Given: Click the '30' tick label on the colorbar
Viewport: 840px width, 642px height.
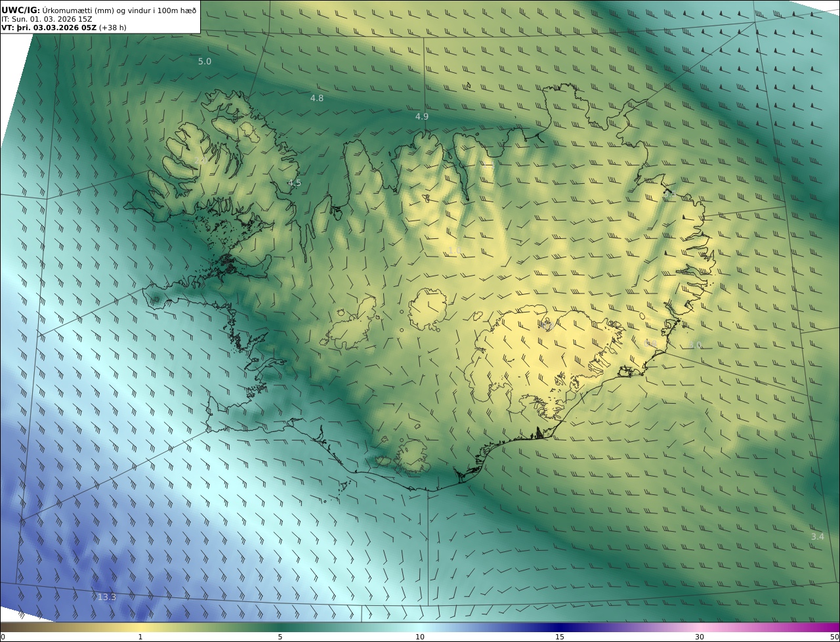Looking at the screenshot, I should click(x=700, y=637).
